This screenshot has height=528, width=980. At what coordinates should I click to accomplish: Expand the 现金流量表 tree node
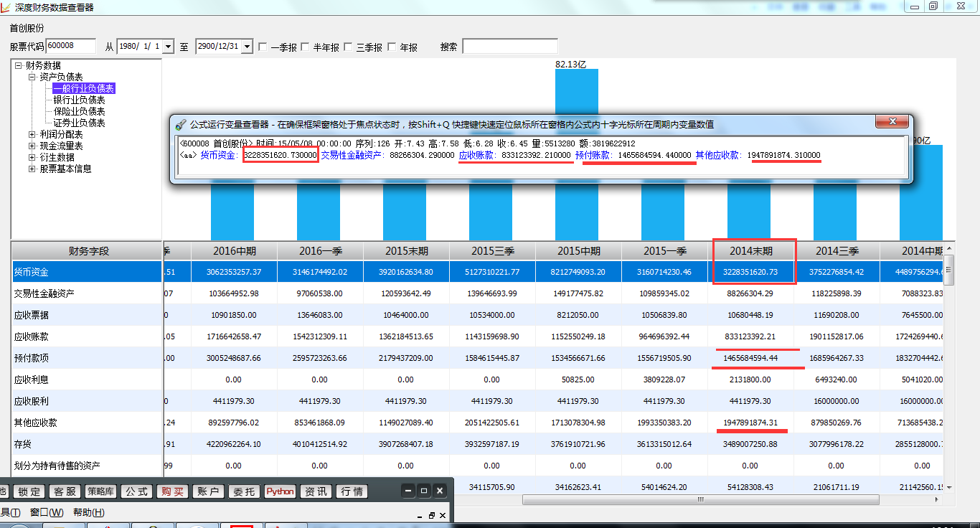click(32, 146)
